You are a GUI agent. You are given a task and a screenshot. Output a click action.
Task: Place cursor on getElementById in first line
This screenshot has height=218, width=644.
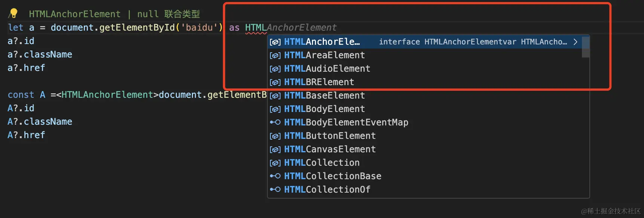[137, 28]
